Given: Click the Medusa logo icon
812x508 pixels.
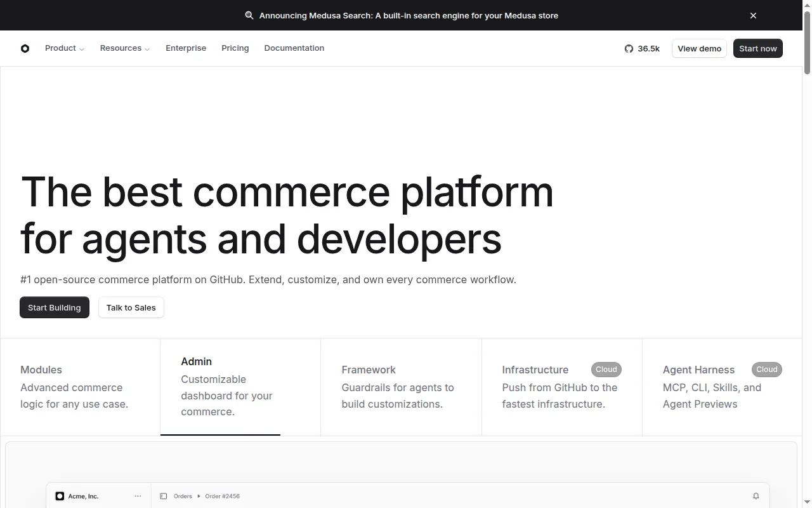Looking at the screenshot, I should [x=25, y=48].
